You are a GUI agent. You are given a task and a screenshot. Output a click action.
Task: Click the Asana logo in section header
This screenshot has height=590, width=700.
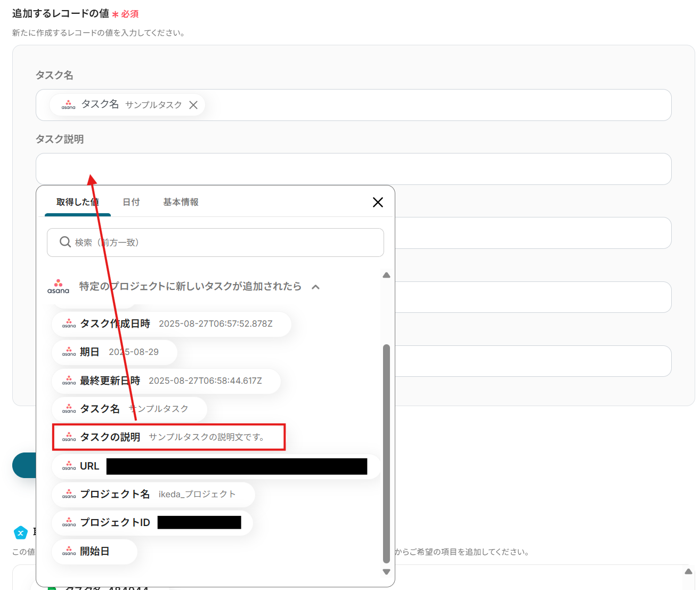point(58,286)
